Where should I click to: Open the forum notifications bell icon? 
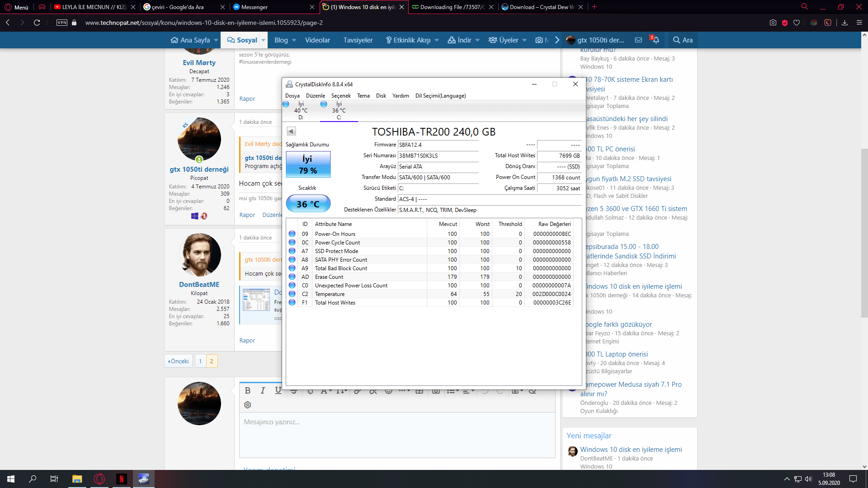click(x=656, y=40)
